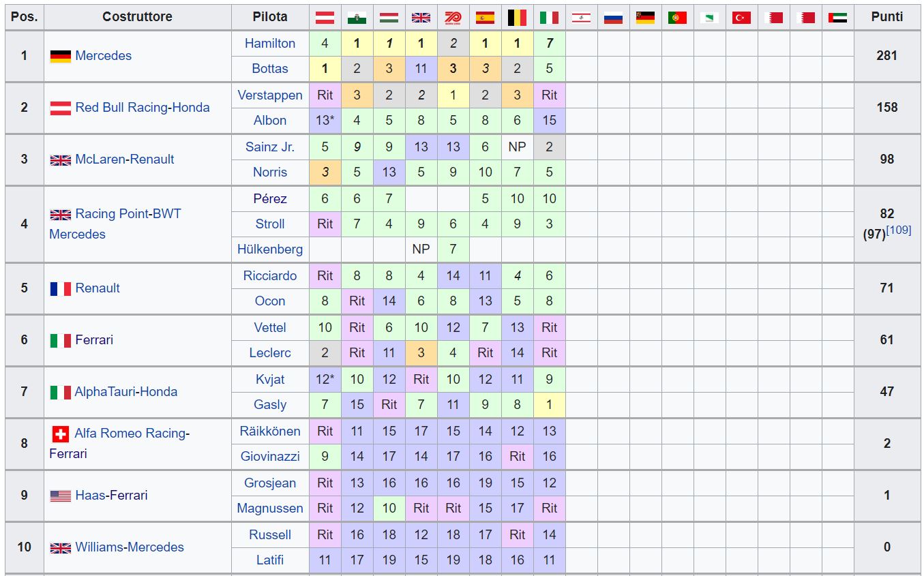Click the Styria green-white flag icon in header

click(357, 18)
